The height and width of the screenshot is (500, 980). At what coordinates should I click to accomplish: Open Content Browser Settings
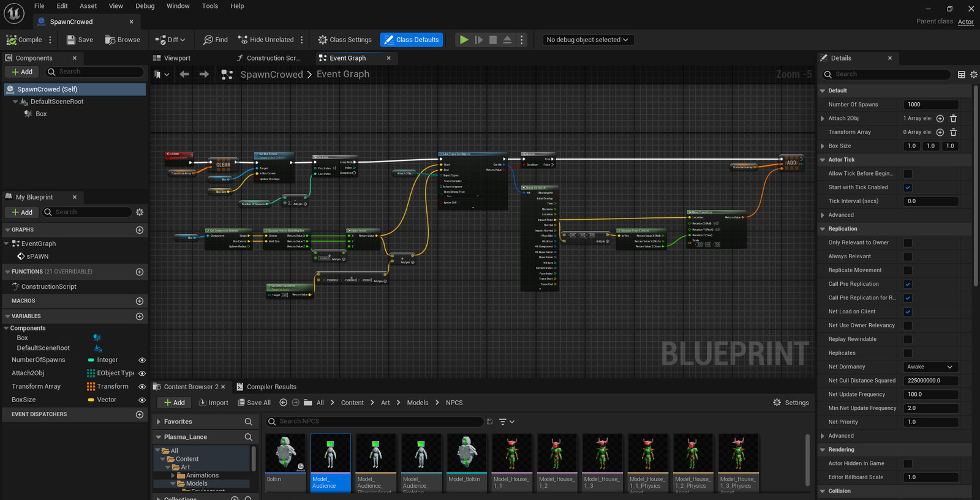(791, 403)
